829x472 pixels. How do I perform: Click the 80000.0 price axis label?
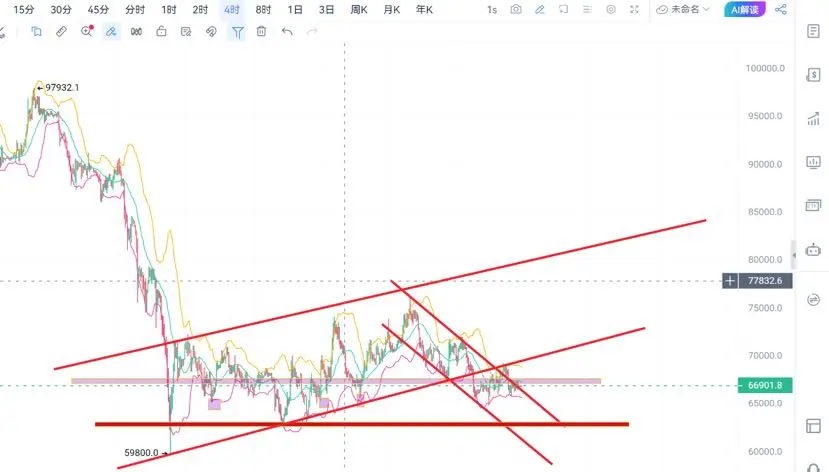click(765, 260)
